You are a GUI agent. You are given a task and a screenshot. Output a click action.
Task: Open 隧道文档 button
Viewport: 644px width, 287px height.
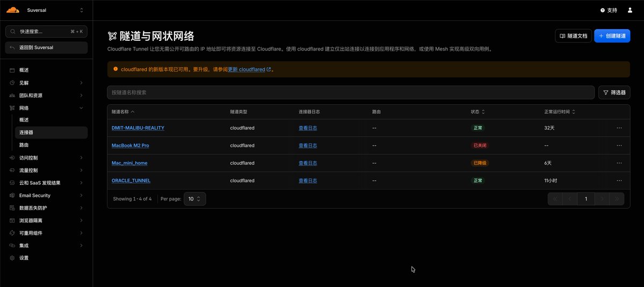click(573, 36)
